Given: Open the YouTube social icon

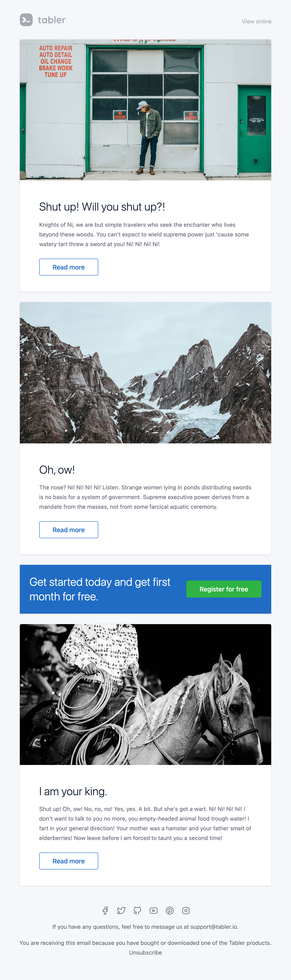Looking at the screenshot, I should 154,910.
